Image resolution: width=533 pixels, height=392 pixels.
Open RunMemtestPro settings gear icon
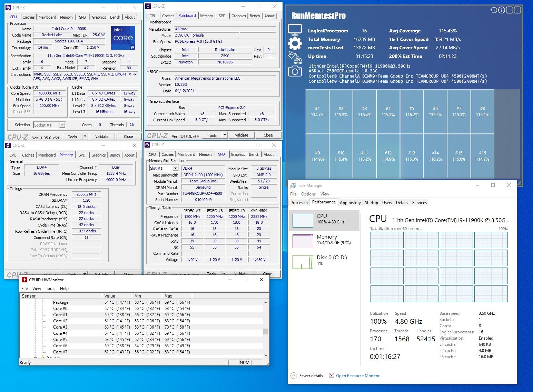[295, 43]
